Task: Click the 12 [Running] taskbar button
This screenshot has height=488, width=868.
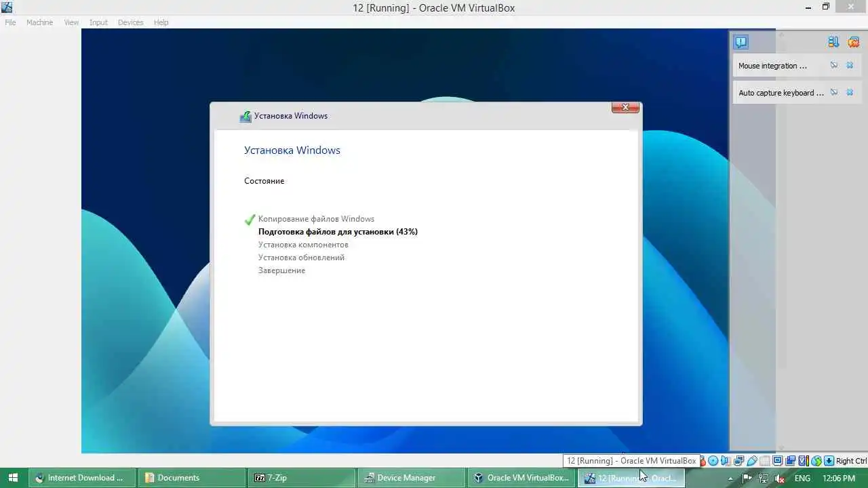Action: pyautogui.click(x=631, y=478)
